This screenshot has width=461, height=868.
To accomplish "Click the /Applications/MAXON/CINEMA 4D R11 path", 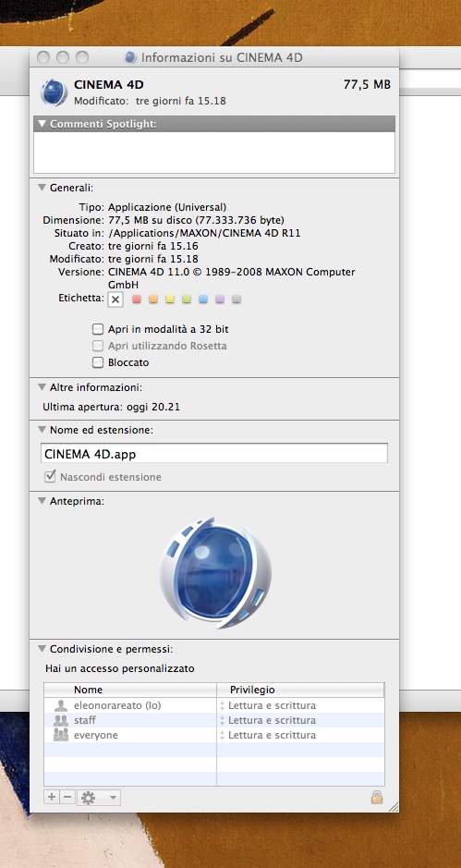I will [x=204, y=233].
